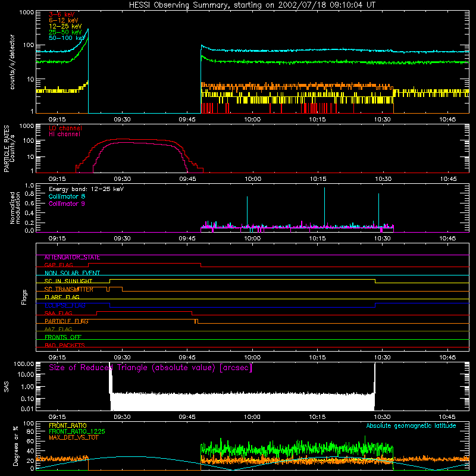This screenshot has height=476, width=476.
Task: Select the 6-12 keV legend label
Action: coord(64,20)
